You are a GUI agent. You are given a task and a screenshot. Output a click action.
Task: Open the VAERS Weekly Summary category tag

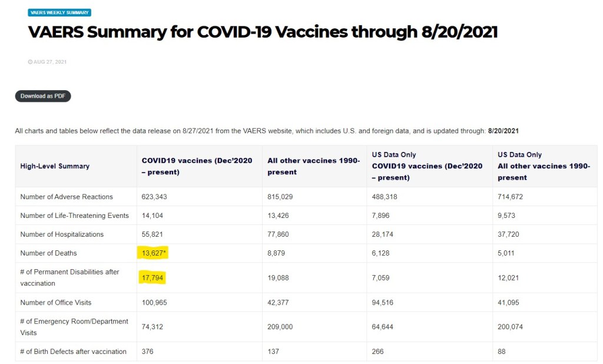pos(59,12)
